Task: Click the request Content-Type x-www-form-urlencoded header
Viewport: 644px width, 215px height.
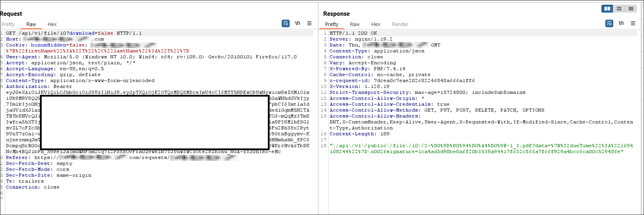Action: click(80, 81)
